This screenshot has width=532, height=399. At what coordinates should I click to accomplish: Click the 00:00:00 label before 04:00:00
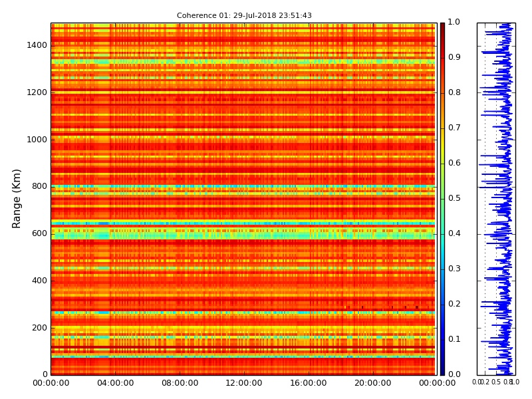(x=51, y=383)
